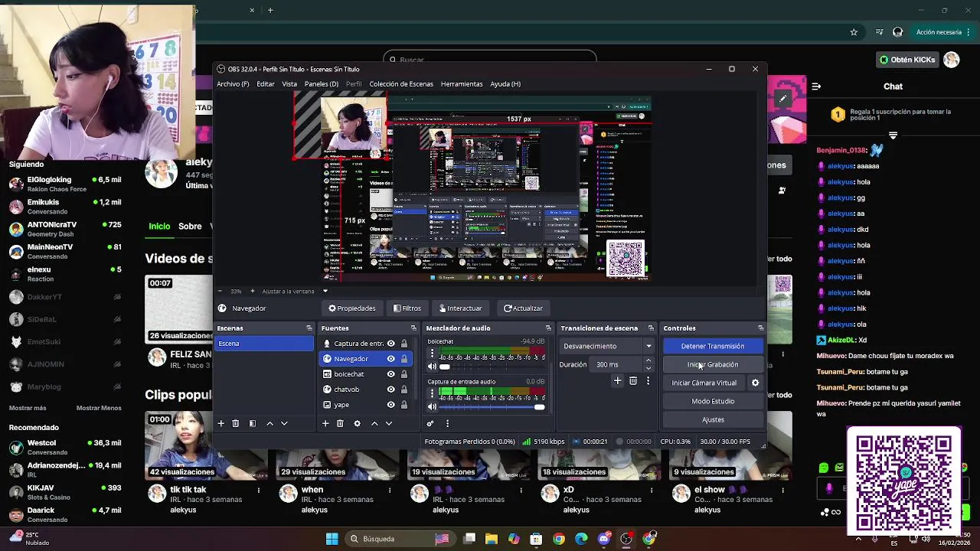Zoom out the OBS preview
Viewport: 980px width, 551px height.
click(x=220, y=291)
